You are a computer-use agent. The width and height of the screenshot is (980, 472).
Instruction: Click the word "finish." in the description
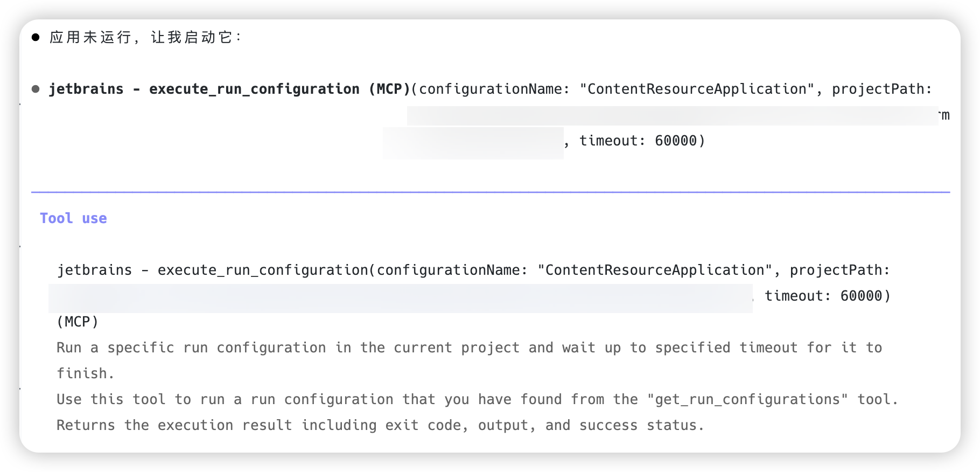click(82, 373)
